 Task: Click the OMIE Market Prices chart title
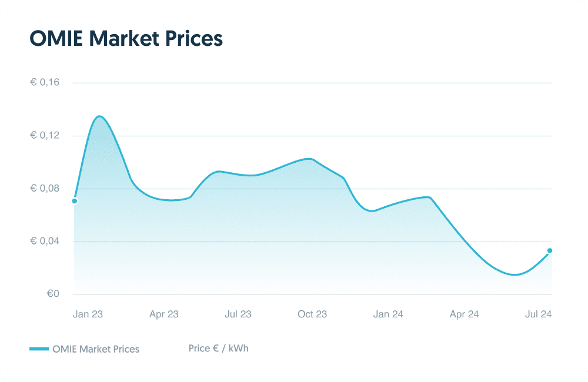126,39
